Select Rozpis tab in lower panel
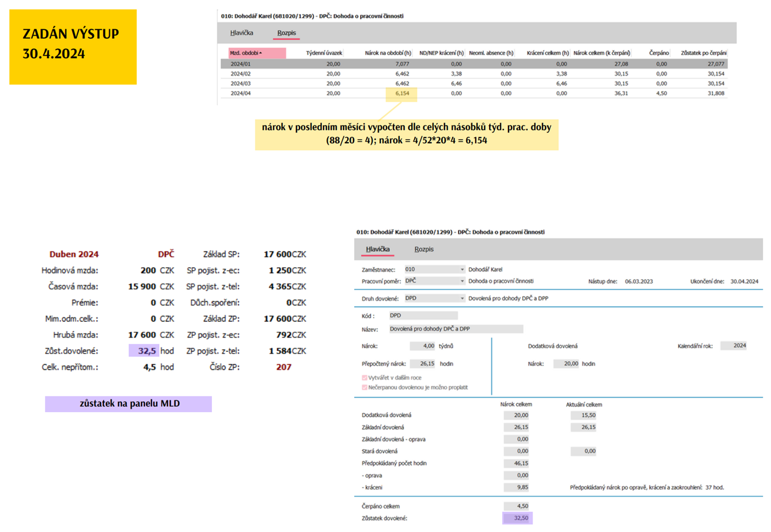This screenshot has height=532, width=771. coord(424,249)
